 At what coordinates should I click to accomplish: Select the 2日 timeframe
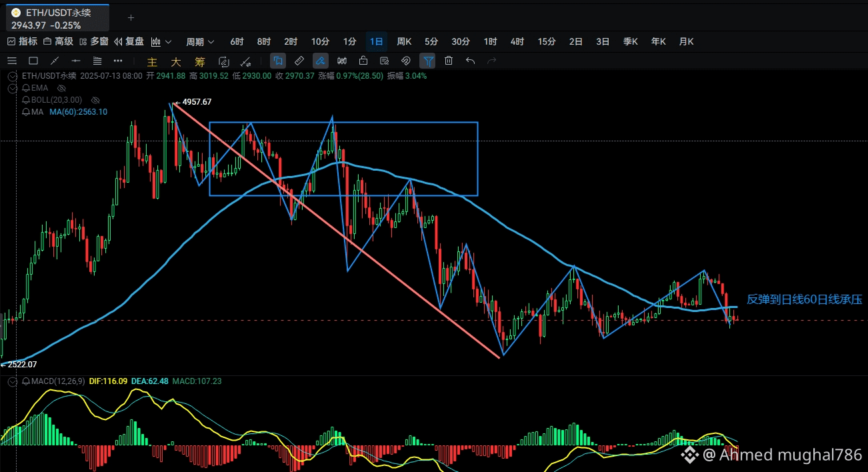(x=576, y=41)
